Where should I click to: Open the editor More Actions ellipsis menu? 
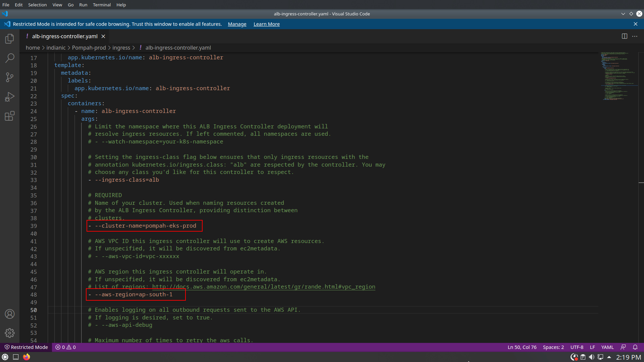coord(635,36)
